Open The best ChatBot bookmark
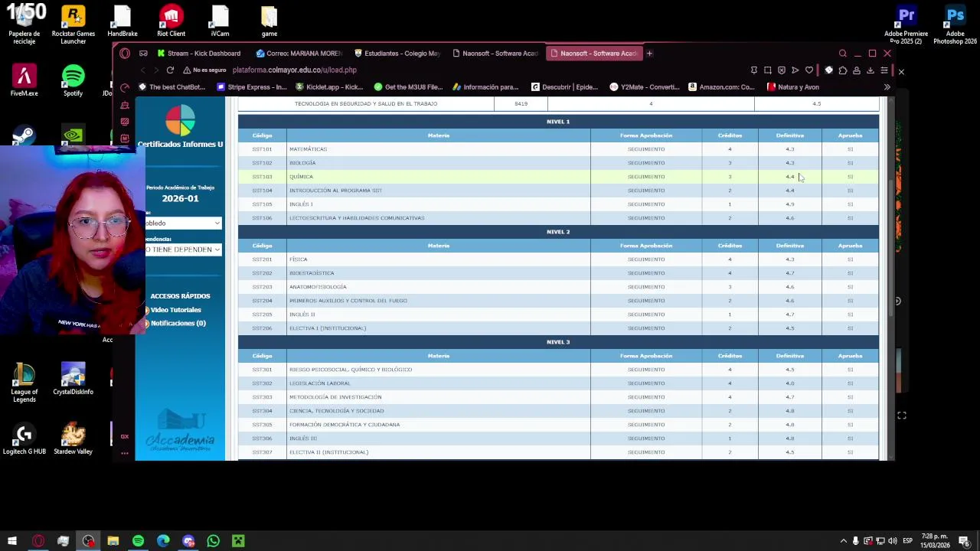 [x=171, y=87]
